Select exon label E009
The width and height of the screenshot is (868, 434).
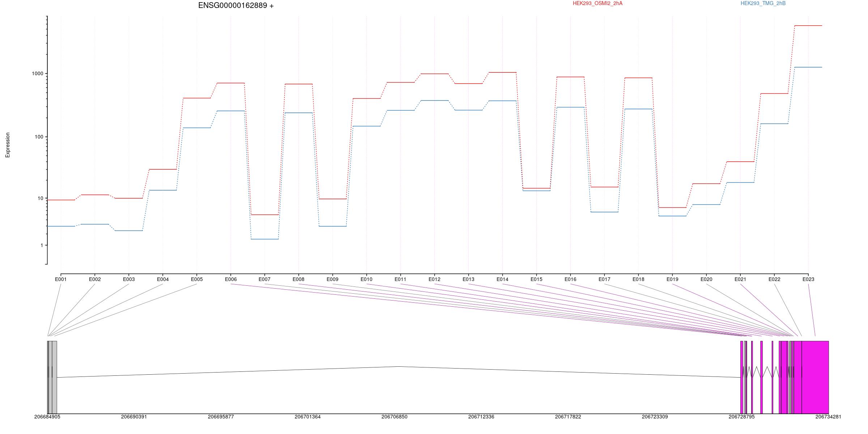[x=332, y=279]
